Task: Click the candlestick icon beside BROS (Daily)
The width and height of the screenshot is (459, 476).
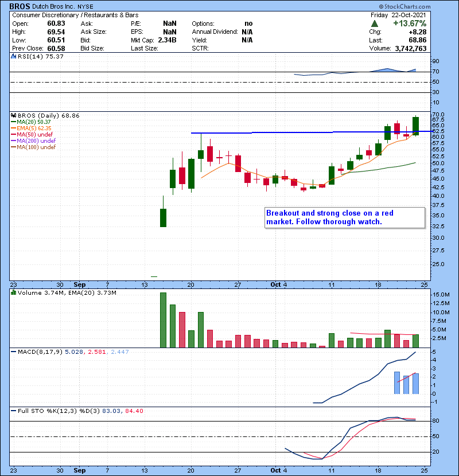Action: (13, 115)
